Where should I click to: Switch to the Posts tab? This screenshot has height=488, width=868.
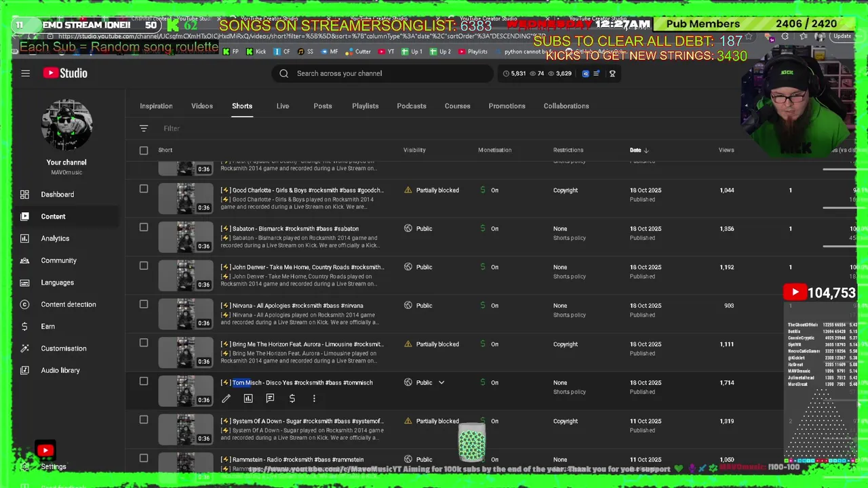tap(323, 106)
